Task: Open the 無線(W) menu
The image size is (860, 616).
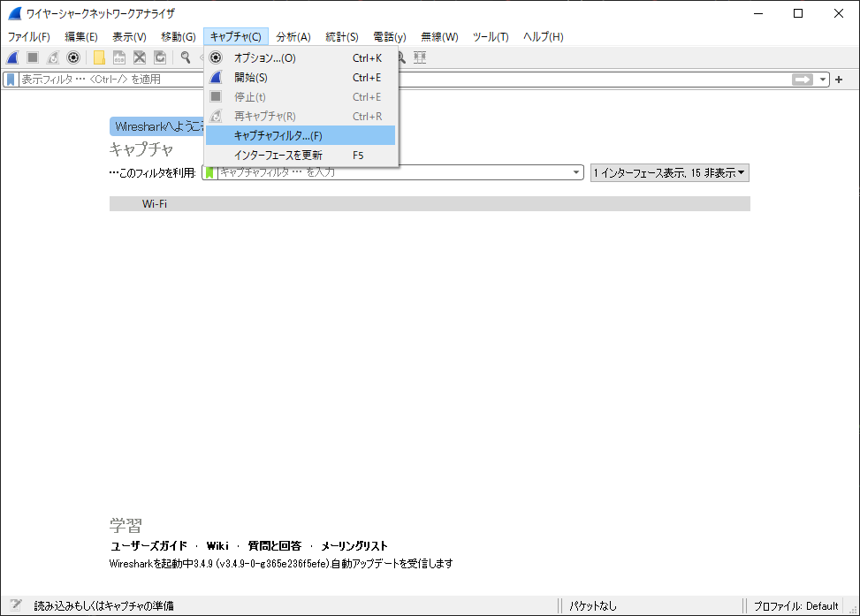Action: (439, 37)
